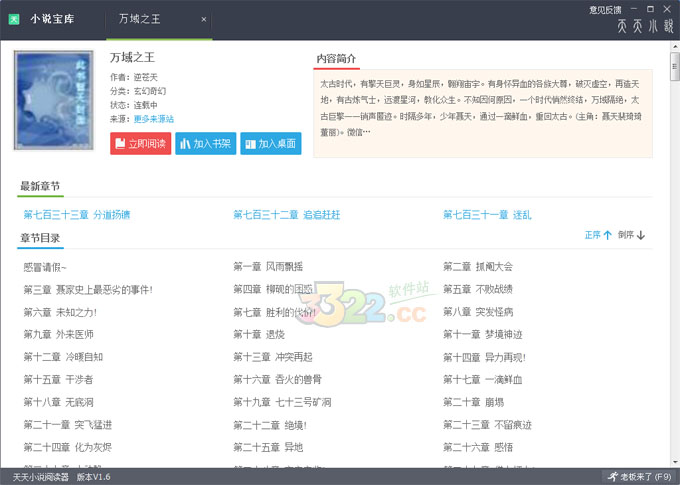This screenshot has width=680, height=485.
Task: Open 第八章 突发怪病
Action: [x=478, y=312]
